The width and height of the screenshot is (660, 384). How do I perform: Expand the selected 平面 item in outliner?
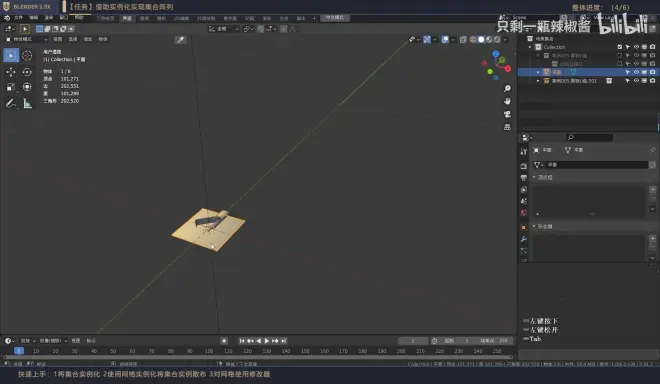click(538, 72)
